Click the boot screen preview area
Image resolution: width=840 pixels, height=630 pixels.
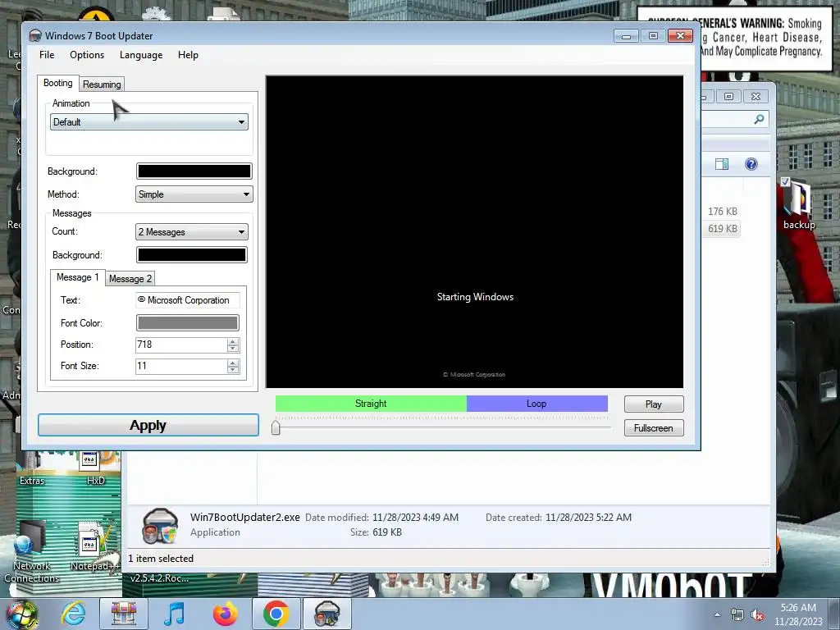pyautogui.click(x=475, y=231)
